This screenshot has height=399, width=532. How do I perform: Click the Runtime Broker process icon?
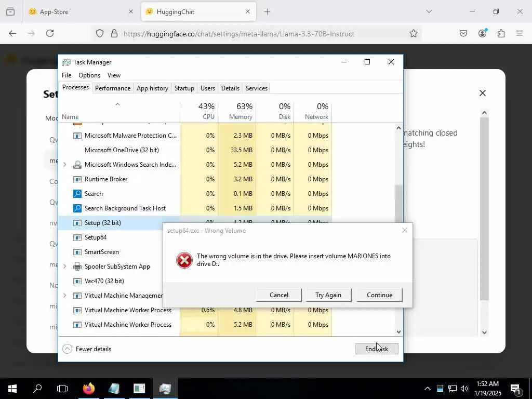77,179
